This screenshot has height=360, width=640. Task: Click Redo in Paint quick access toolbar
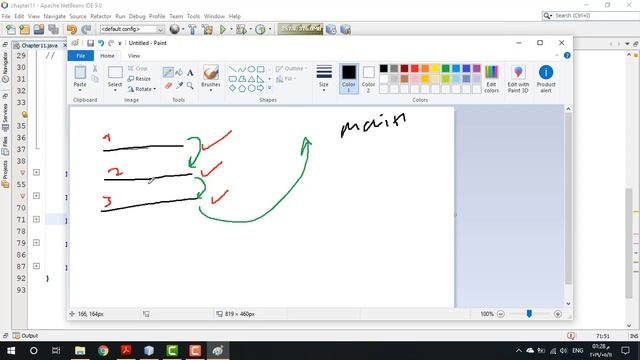point(111,43)
